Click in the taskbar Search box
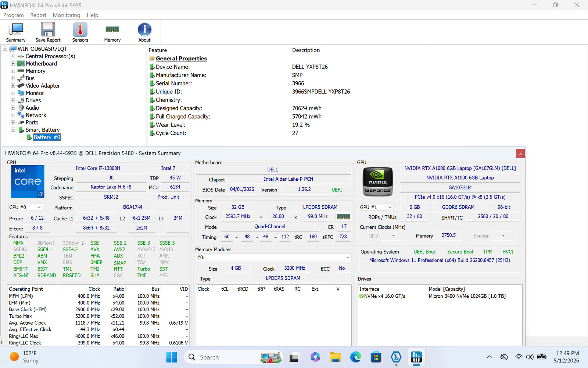The height and width of the screenshot is (368, 588). pos(233,357)
